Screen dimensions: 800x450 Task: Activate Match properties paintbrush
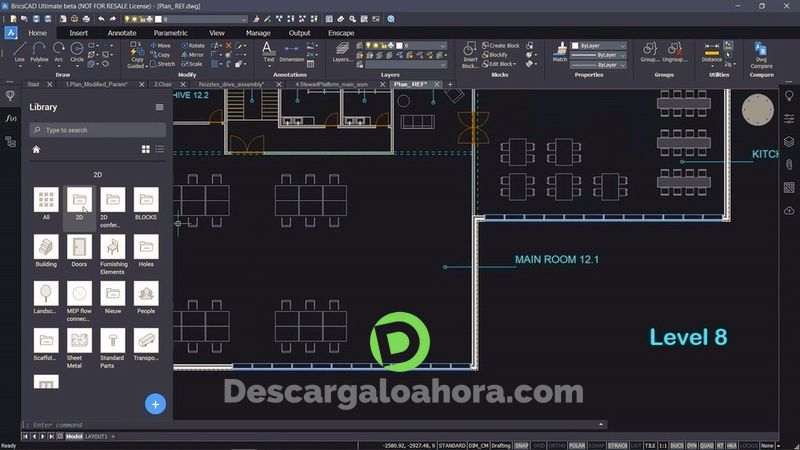(560, 52)
